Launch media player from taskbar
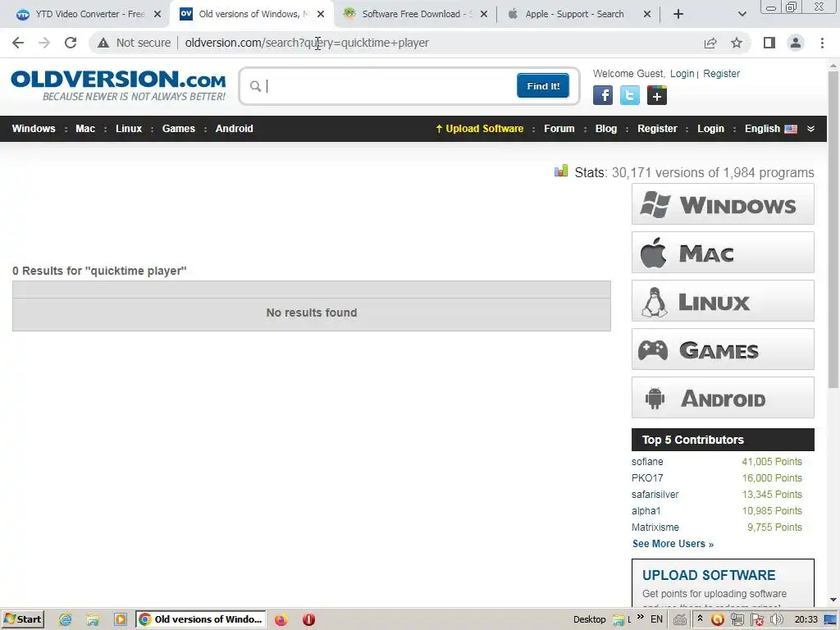The image size is (840, 630). point(121,620)
